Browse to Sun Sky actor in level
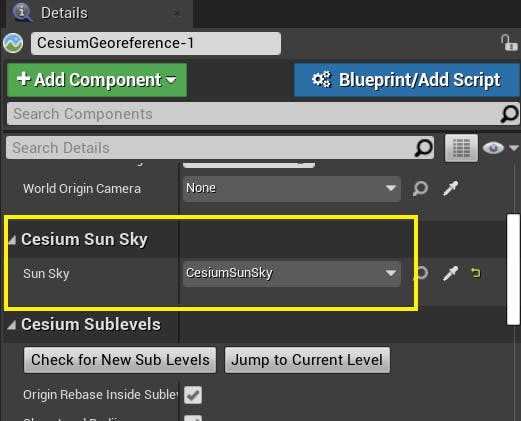Viewport: 521px width, 421px height. click(421, 273)
